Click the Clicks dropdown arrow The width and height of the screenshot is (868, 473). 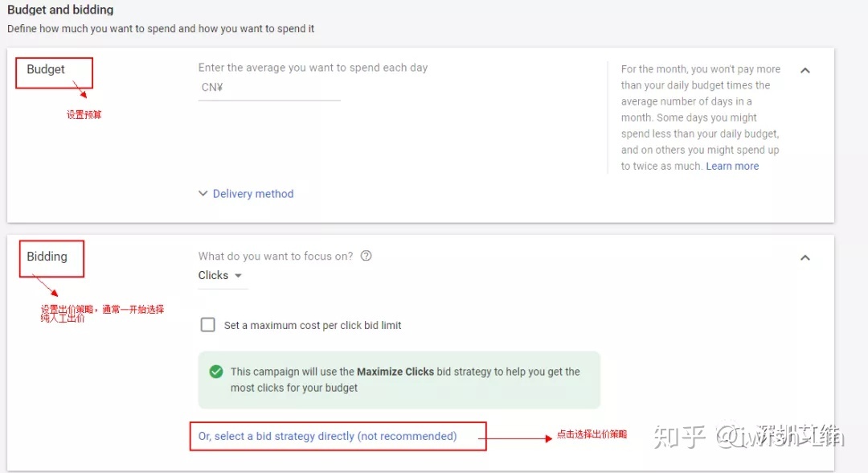pos(238,275)
